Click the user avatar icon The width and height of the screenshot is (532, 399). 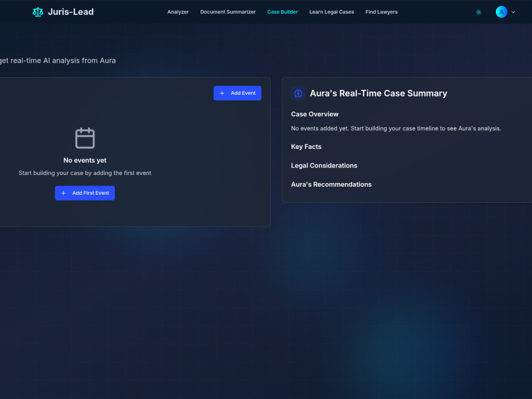[x=501, y=12]
